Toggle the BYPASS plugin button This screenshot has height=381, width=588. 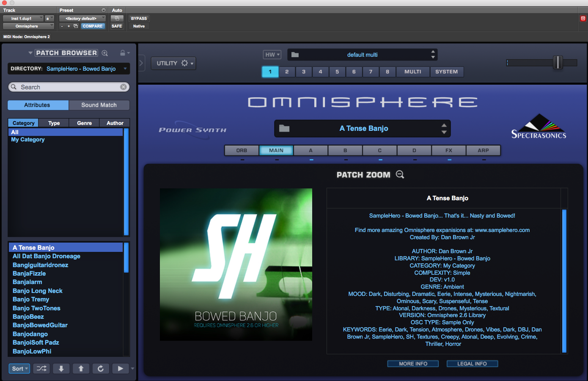139,19
